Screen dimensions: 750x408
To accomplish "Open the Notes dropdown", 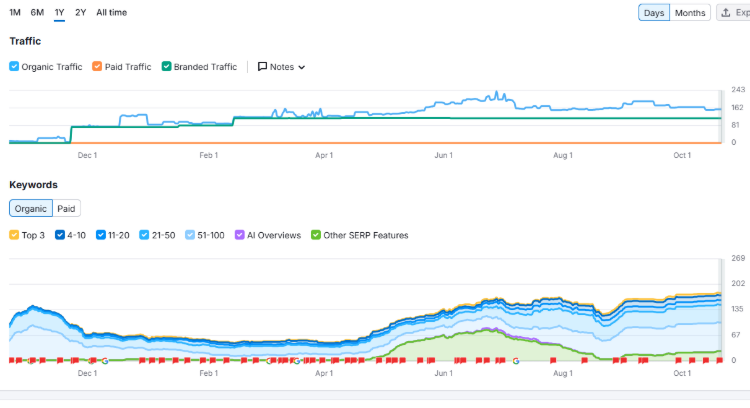I will 281,67.
